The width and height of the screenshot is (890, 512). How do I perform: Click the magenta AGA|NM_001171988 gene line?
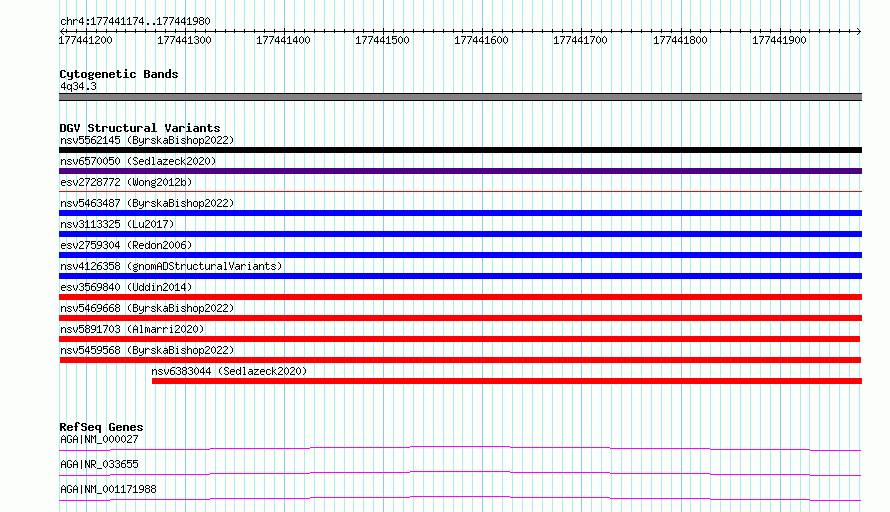[x=460, y=498]
